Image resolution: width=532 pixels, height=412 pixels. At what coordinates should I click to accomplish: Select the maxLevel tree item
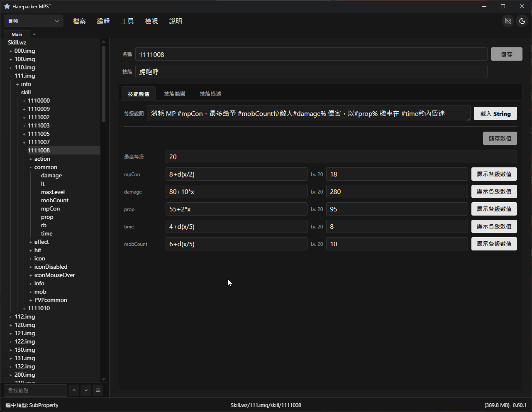(53, 192)
